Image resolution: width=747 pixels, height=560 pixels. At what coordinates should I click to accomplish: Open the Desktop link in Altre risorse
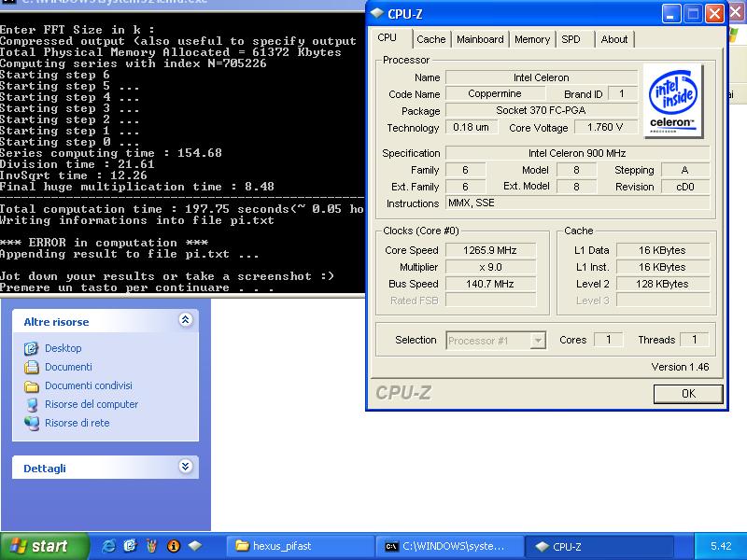(x=63, y=348)
